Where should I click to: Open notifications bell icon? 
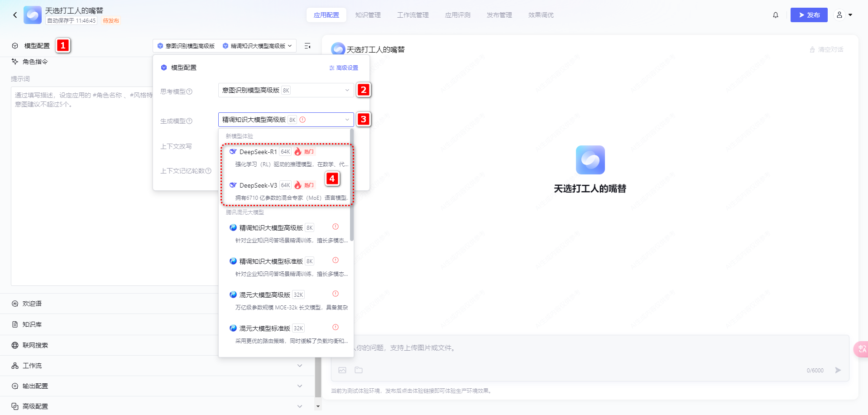776,15
